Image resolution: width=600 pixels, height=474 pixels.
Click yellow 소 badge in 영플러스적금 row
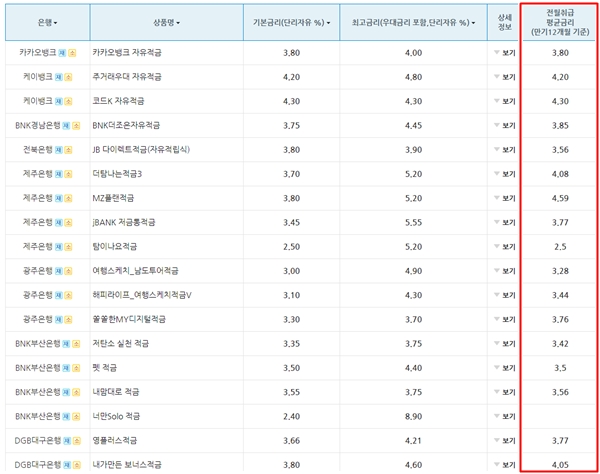pyautogui.click(x=77, y=441)
